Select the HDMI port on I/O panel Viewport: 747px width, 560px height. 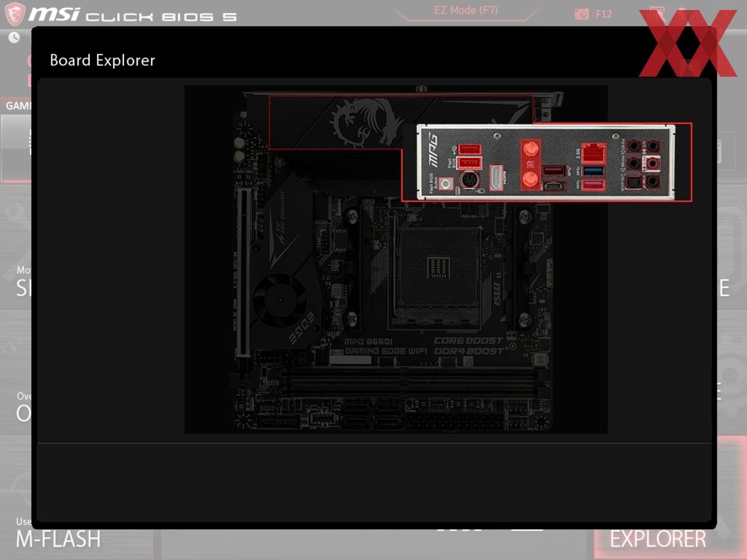[x=497, y=178]
